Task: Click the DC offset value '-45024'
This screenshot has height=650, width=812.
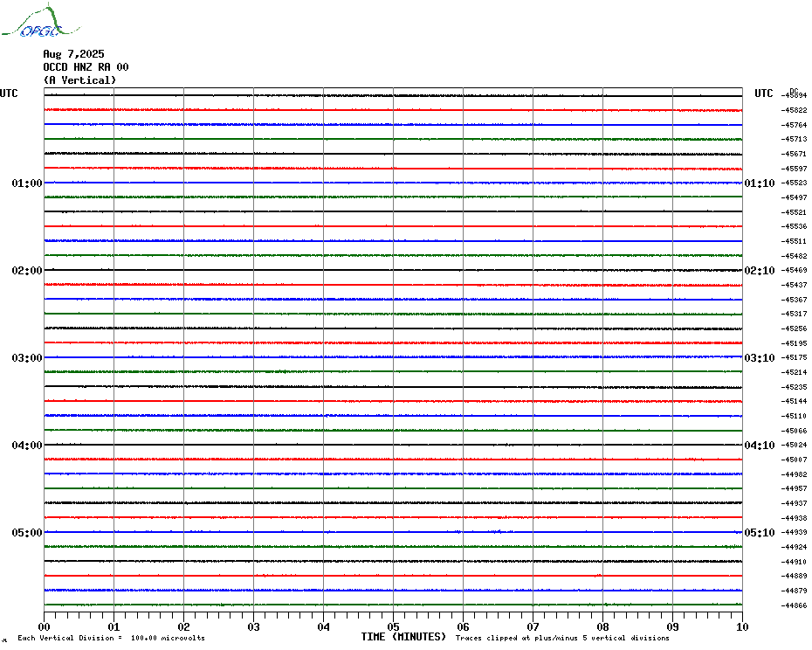Action: 794,445
